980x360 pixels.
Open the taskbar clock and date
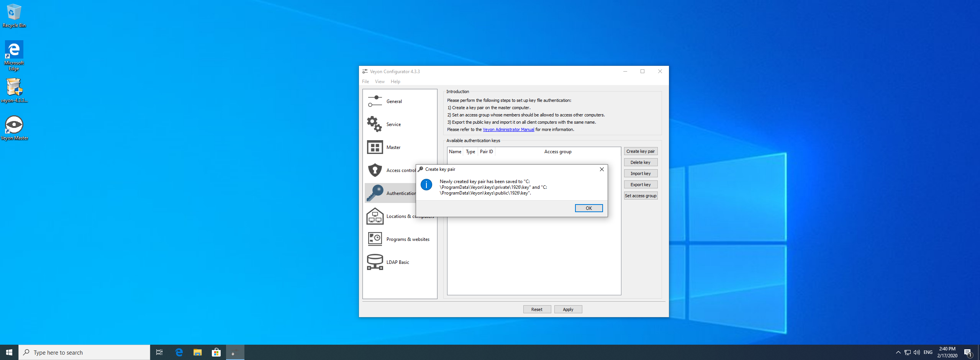947,352
